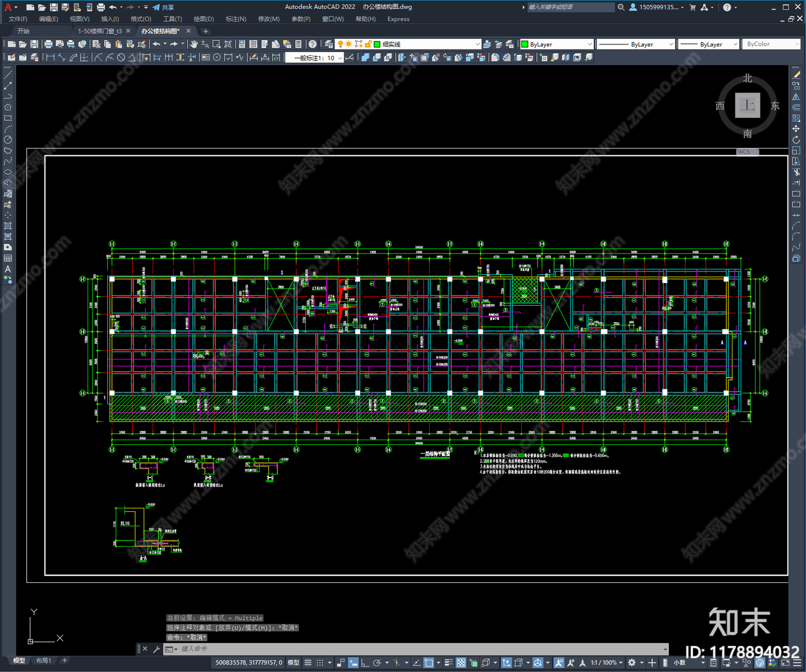Toggle lineweight display in status bar
Image resolution: width=806 pixels, height=672 pixels.
pyautogui.click(x=448, y=662)
